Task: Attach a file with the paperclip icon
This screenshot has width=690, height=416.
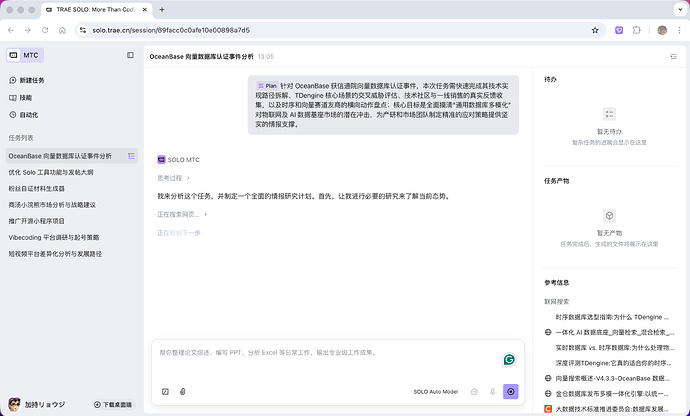Action: [x=183, y=391]
